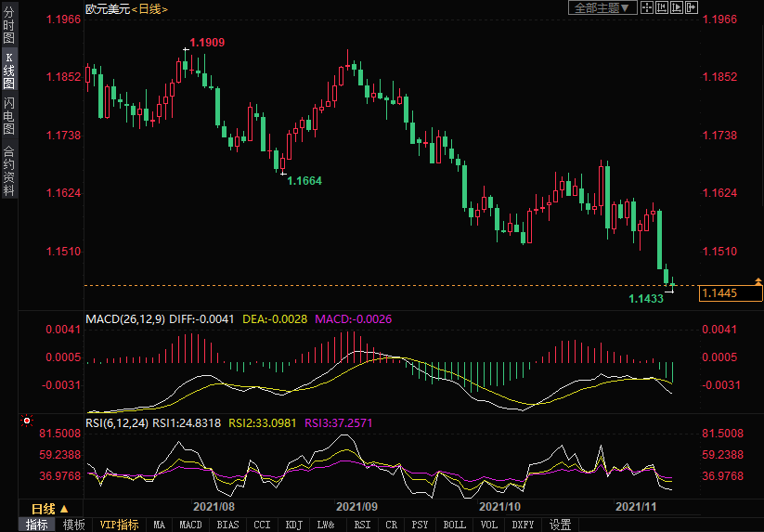Select the K线图 side tab
This screenshot has height=532, width=764.
click(8, 70)
